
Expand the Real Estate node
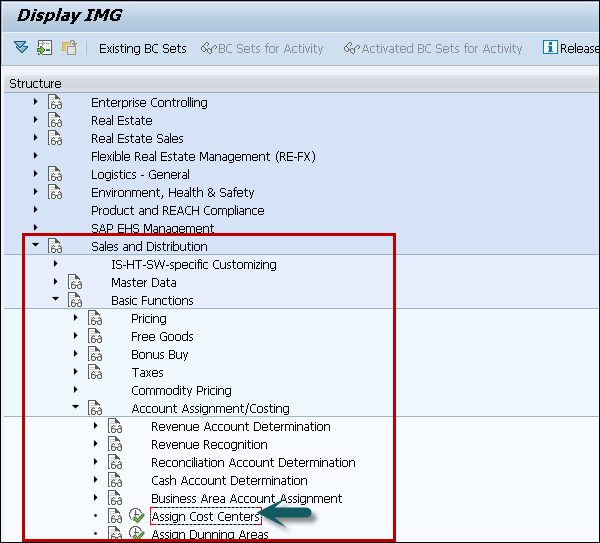(36, 121)
